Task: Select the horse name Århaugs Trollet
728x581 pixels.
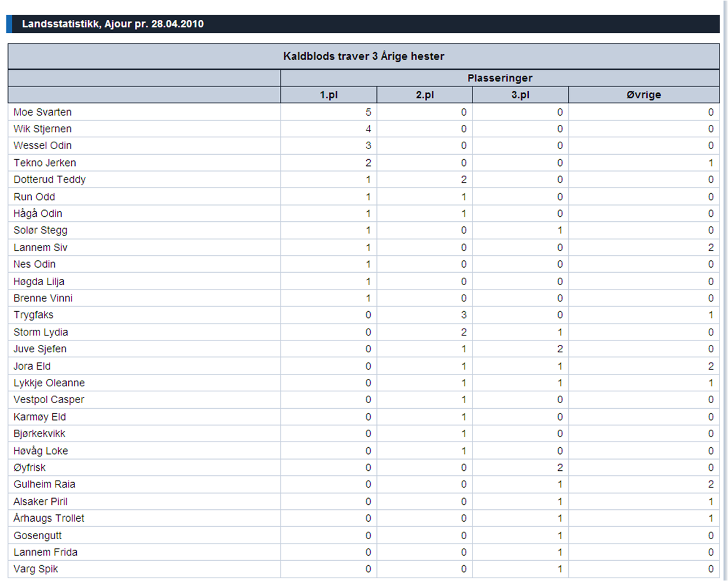Action: coord(49,518)
